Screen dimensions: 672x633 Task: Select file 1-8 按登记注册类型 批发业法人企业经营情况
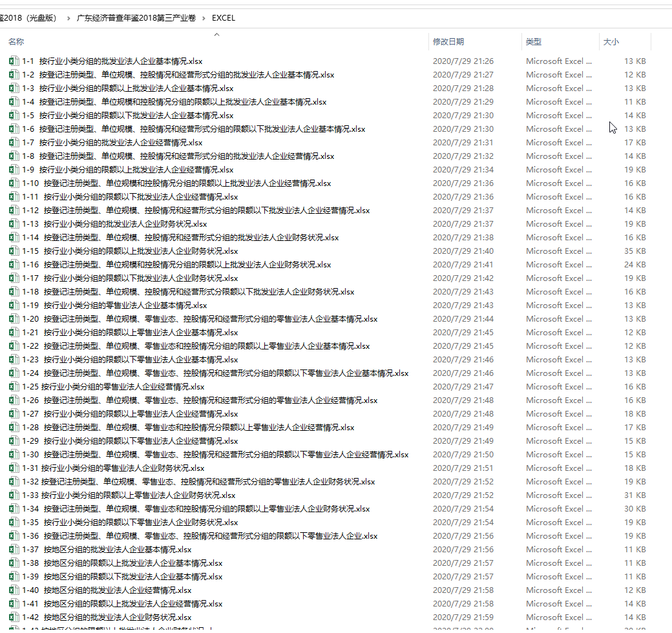pos(178,156)
